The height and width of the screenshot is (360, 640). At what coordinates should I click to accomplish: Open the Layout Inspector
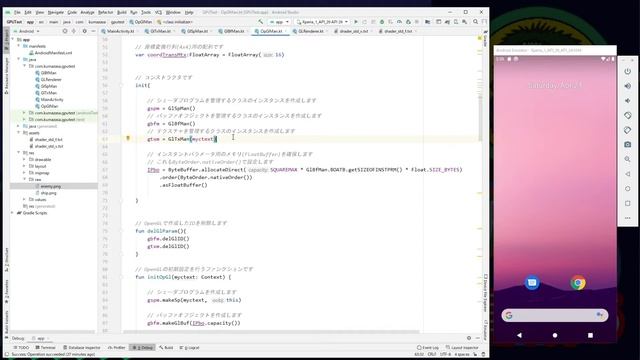[462, 348]
